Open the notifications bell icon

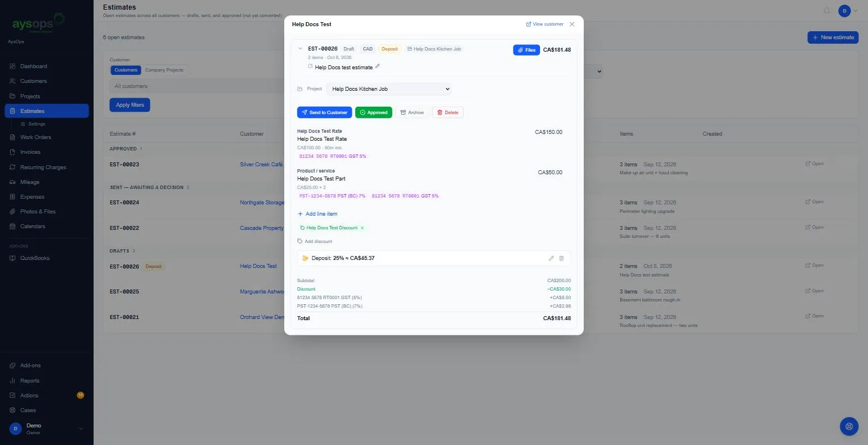[x=827, y=11]
